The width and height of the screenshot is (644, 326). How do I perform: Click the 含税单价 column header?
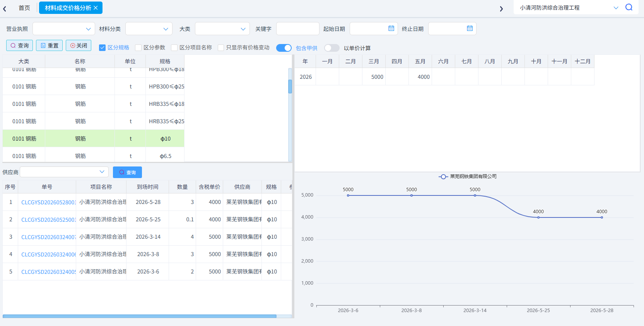point(210,187)
